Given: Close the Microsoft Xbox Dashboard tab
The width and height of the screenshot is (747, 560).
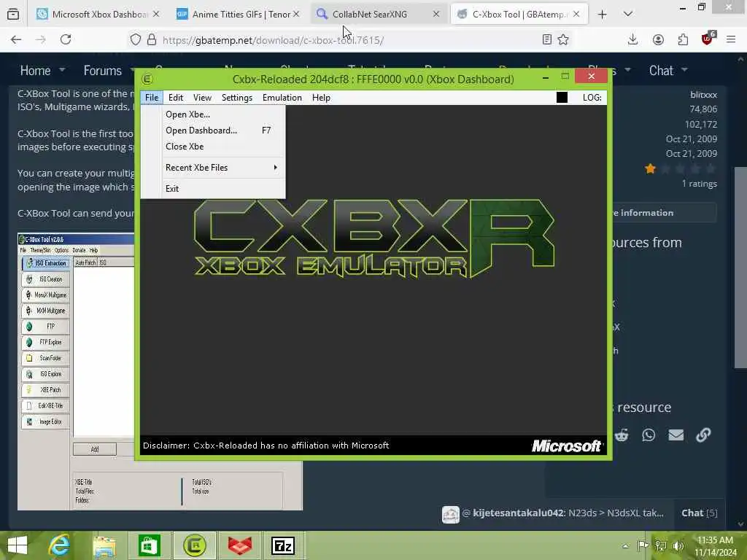Looking at the screenshot, I should [x=156, y=15].
